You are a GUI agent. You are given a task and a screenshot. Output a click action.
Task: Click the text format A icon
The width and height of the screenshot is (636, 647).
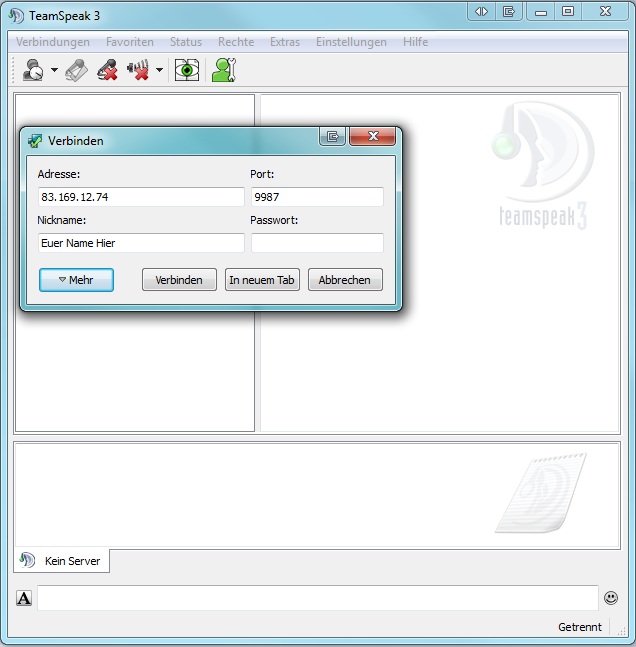point(24,597)
